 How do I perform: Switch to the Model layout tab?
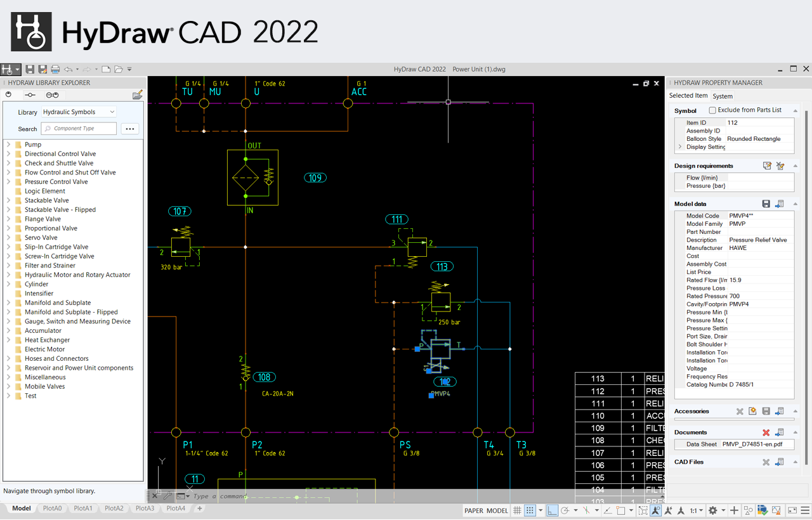coord(22,509)
